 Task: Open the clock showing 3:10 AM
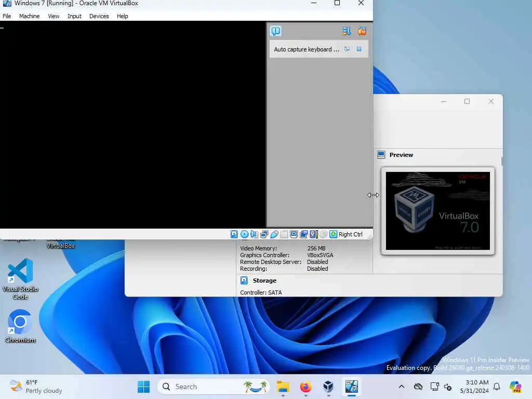click(x=474, y=387)
